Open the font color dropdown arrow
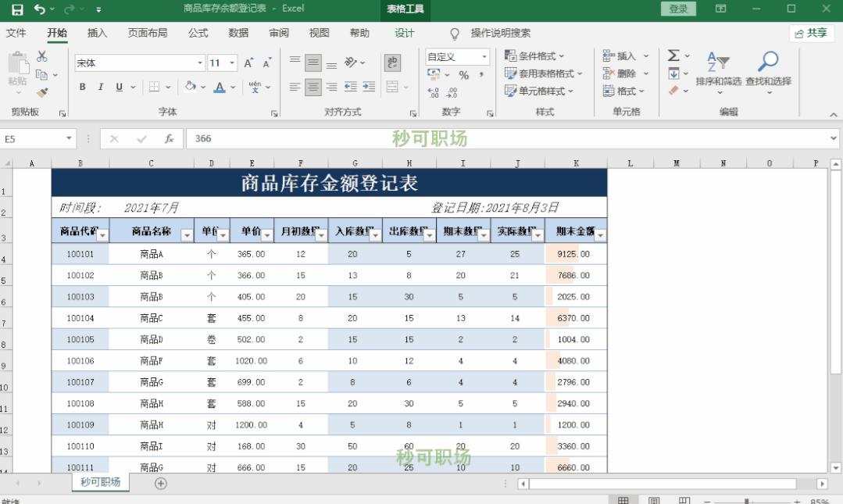This screenshot has width=843, height=504. [x=233, y=87]
